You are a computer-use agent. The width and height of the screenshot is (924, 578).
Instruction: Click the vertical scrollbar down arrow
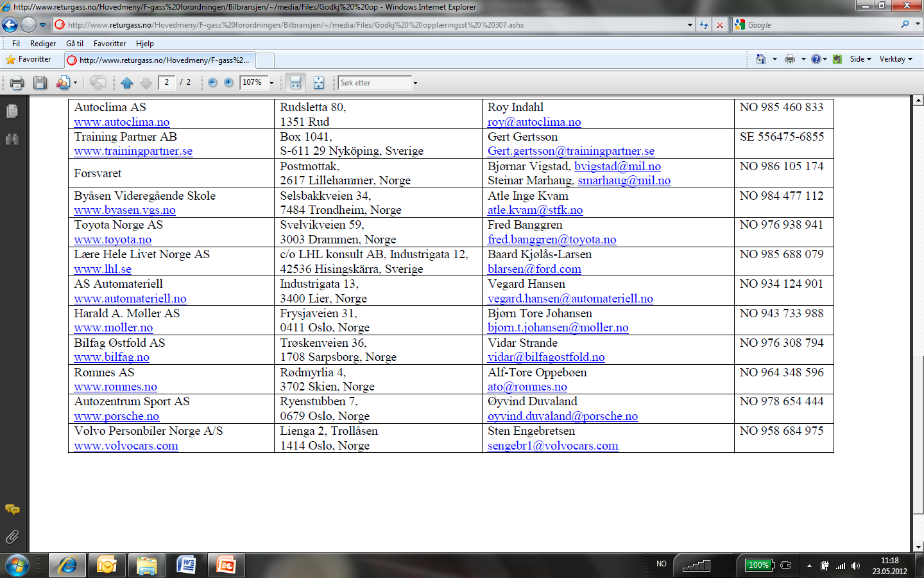pos(918,547)
